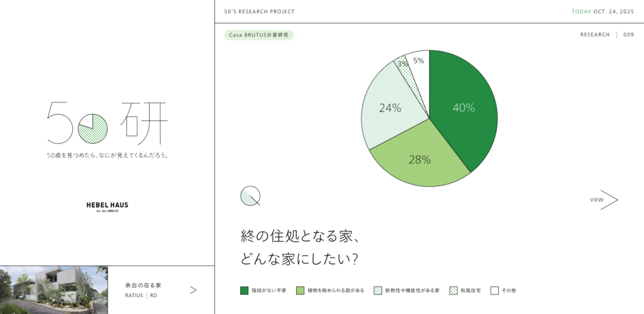Open the VIEW link
This screenshot has width=644, height=314.
click(597, 200)
